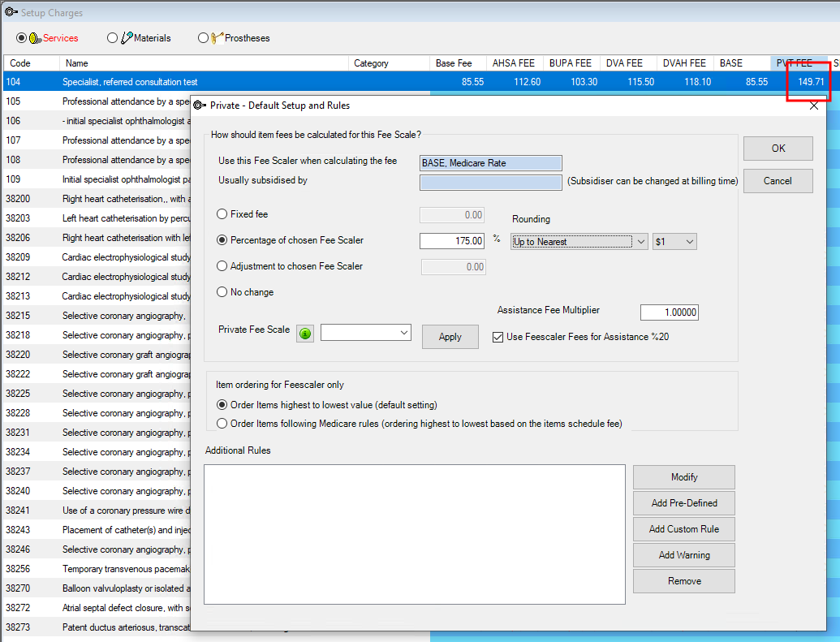The width and height of the screenshot is (840, 642).
Task: Click the Assistance Fee Multiplier field
Action: click(x=669, y=312)
